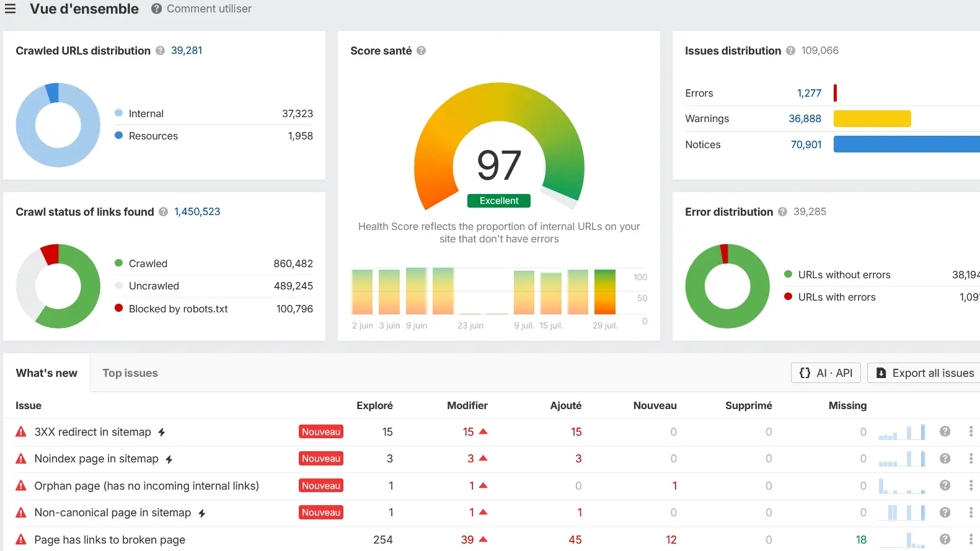Open the Comment utiliser link

coord(201,9)
